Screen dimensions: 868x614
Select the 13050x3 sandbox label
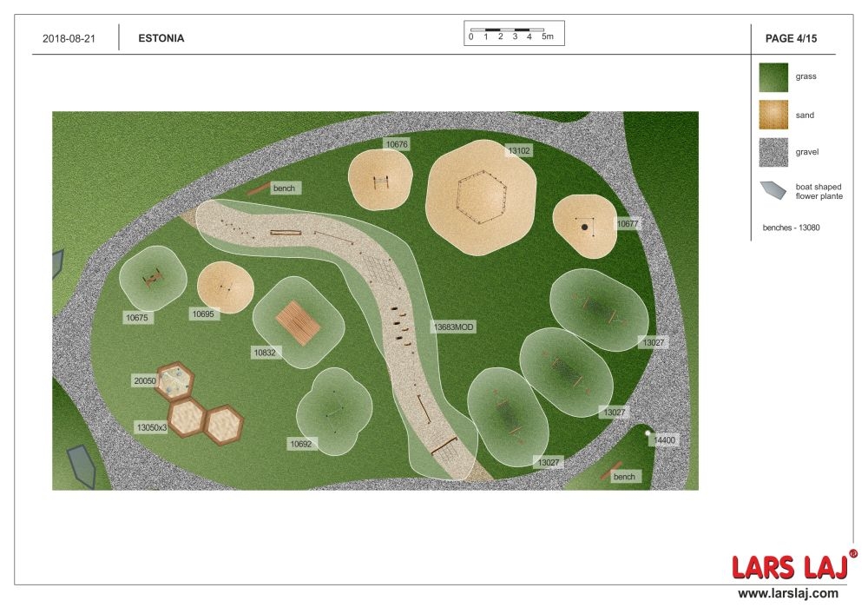[x=151, y=427]
